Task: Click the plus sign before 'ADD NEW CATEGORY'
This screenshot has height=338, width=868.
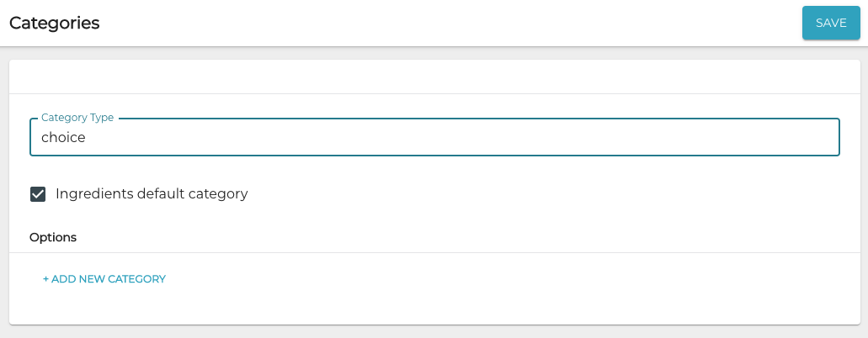Action: point(46,279)
